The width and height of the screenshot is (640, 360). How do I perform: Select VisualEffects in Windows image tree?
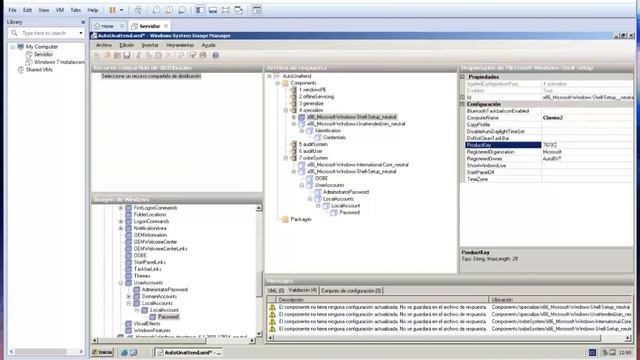[147, 324]
